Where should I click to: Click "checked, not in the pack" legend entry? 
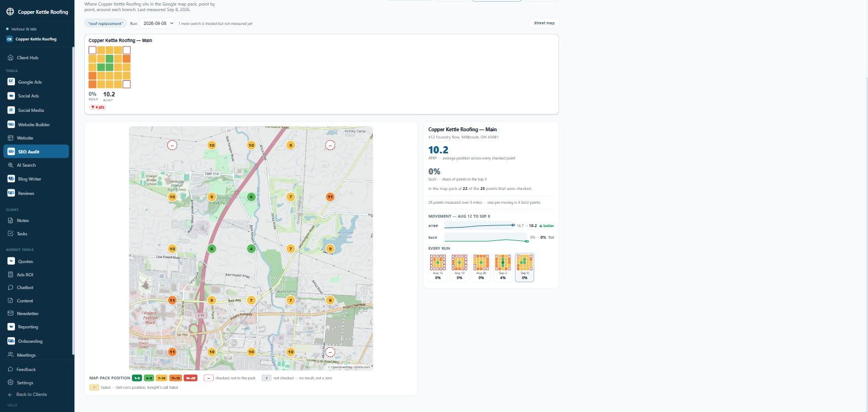coord(230,378)
